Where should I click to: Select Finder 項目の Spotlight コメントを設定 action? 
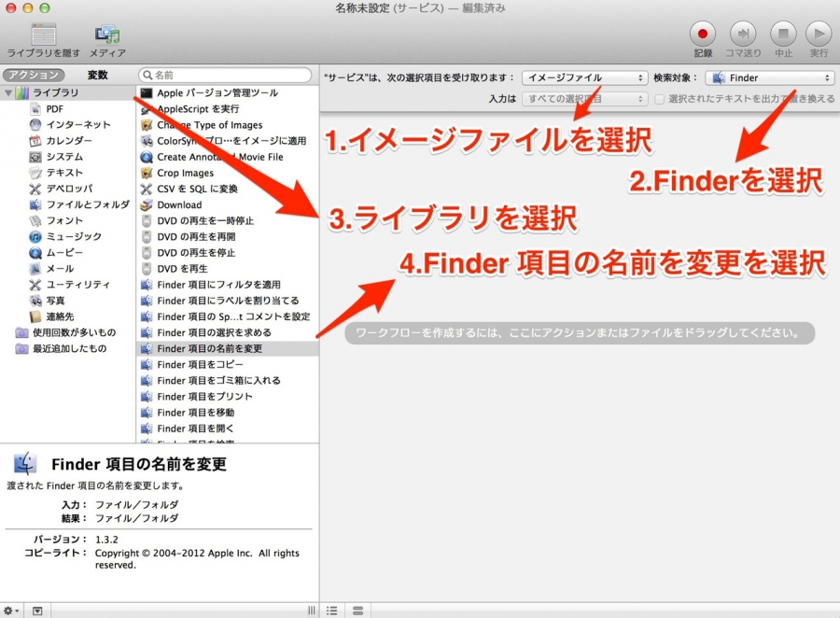click(228, 316)
